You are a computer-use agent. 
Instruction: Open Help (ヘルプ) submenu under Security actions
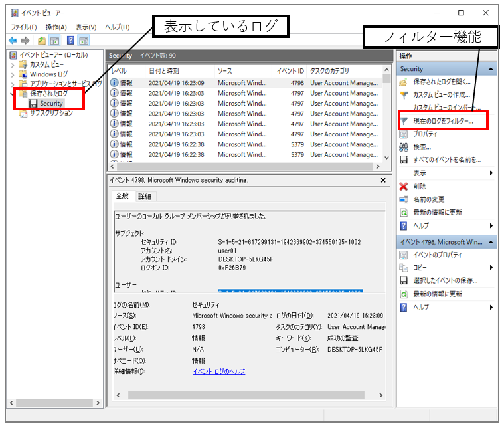point(447,225)
